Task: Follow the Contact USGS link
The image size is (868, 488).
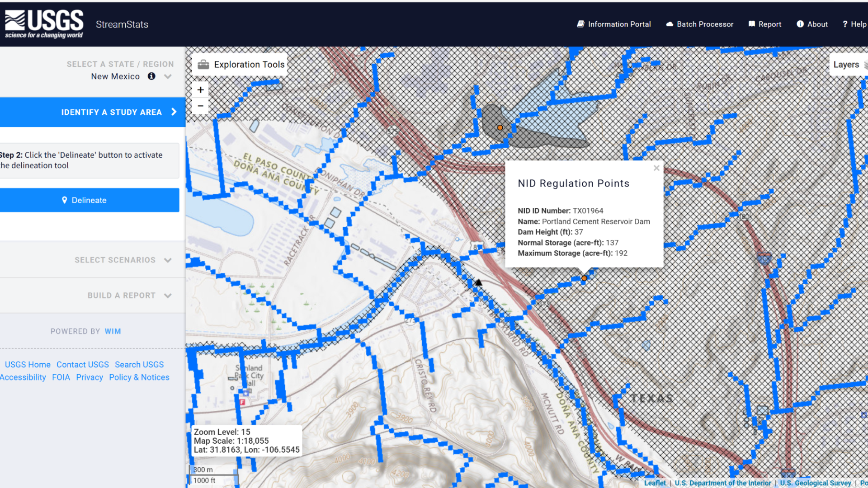Action: pyautogui.click(x=83, y=365)
